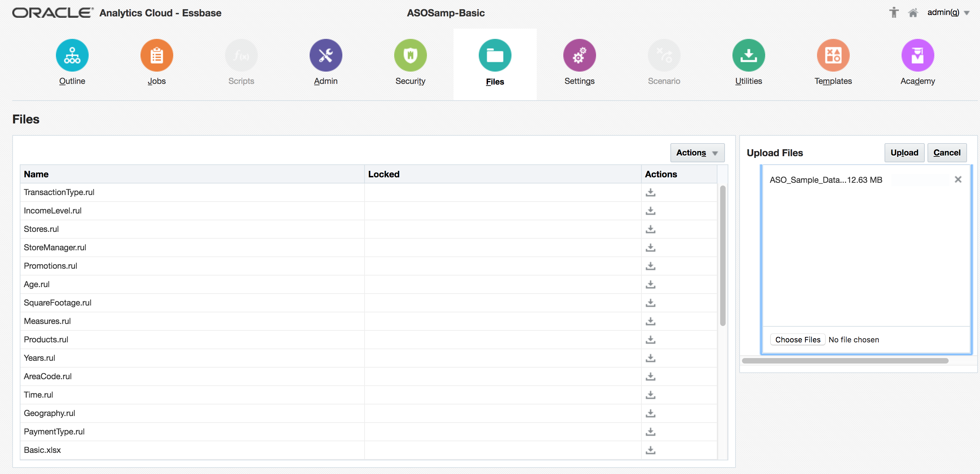This screenshot has width=980, height=474.
Task: Click the Upload button
Action: pos(904,153)
